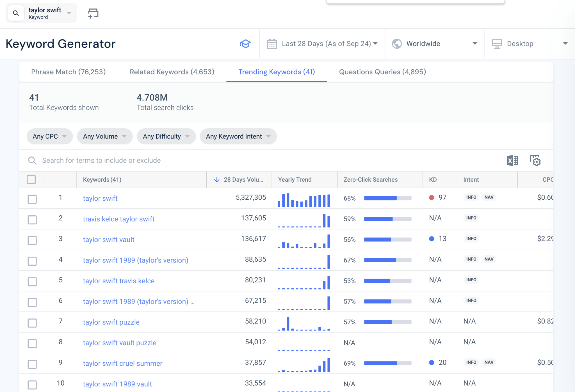The width and height of the screenshot is (575, 392).
Task: Open taylor swift vault keyword link
Action: click(x=109, y=240)
